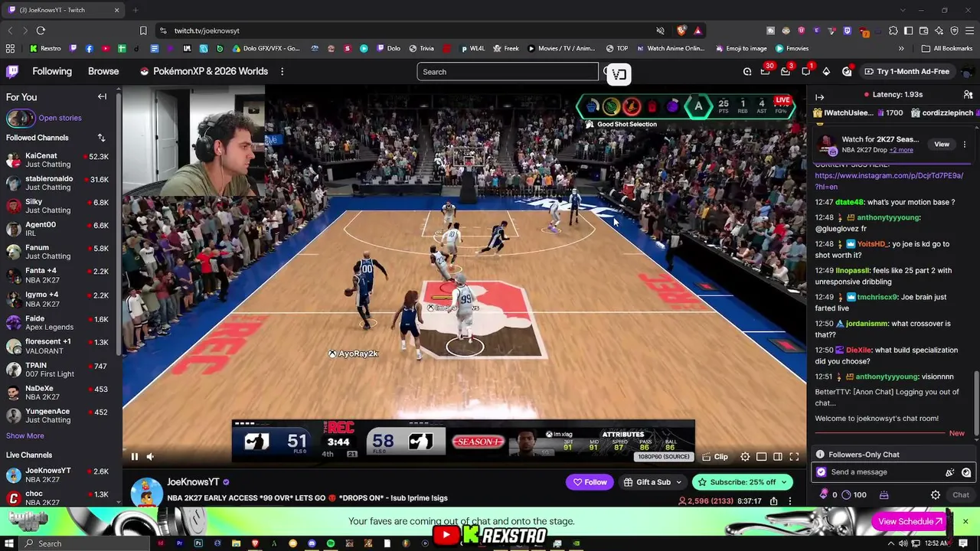980x551 pixels.
Task: Open the Gift a Sub dropdown
Action: click(652, 482)
